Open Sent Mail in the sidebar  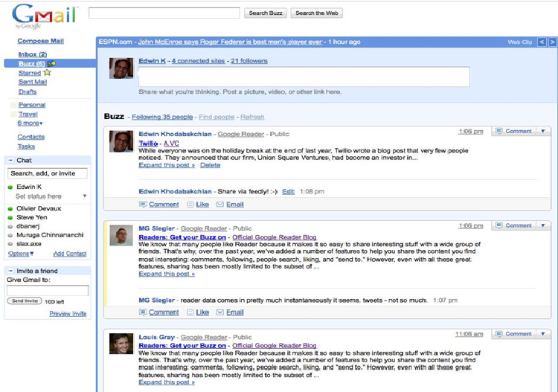32,83
